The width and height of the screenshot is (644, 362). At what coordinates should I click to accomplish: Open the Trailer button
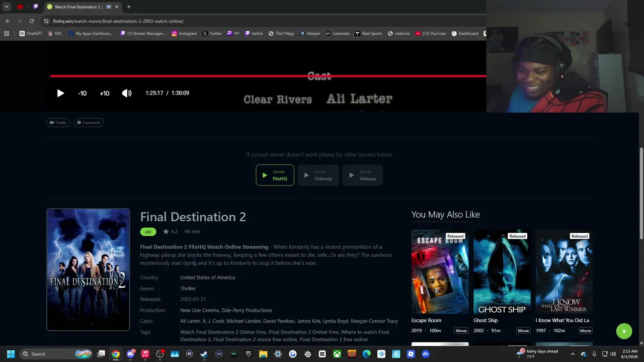(58, 123)
